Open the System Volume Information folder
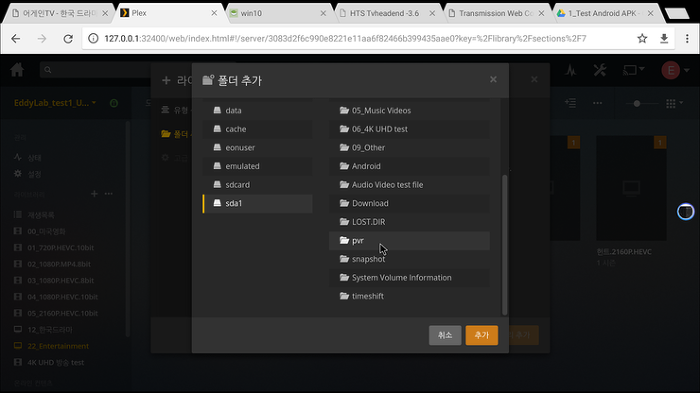700x393 pixels. [x=409, y=278]
